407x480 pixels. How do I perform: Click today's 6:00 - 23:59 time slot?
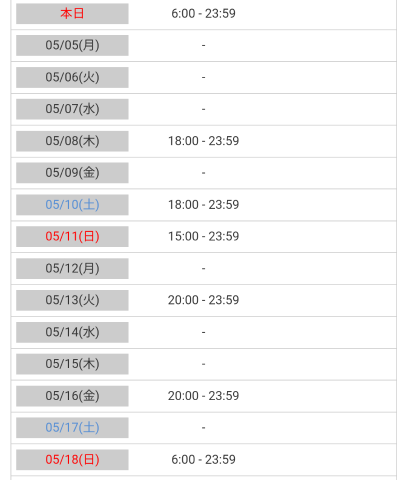coord(203,14)
